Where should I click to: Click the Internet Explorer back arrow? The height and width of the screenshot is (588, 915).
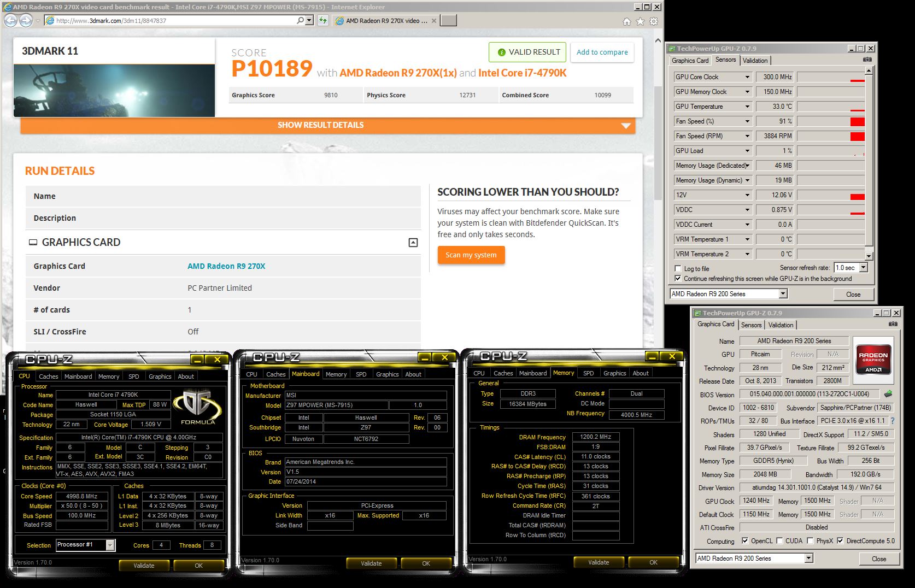point(10,21)
